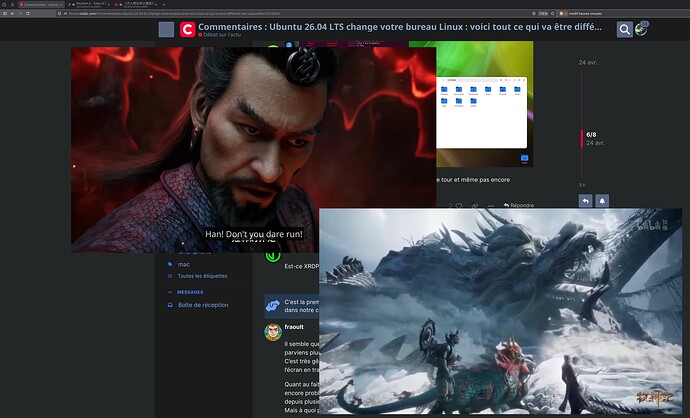Click the Commentaires Ubuntu 26.04 topic title
Image resolution: width=690 pixels, height=418 pixels.
tap(400, 27)
